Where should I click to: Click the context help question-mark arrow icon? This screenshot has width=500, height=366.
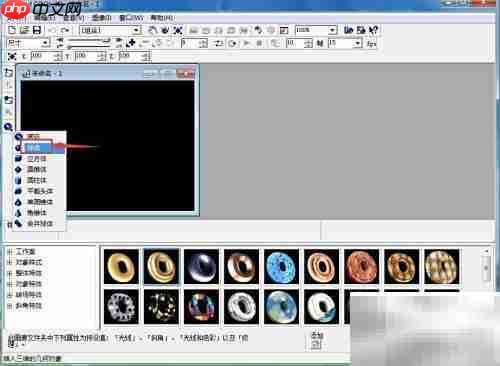[x=374, y=30]
